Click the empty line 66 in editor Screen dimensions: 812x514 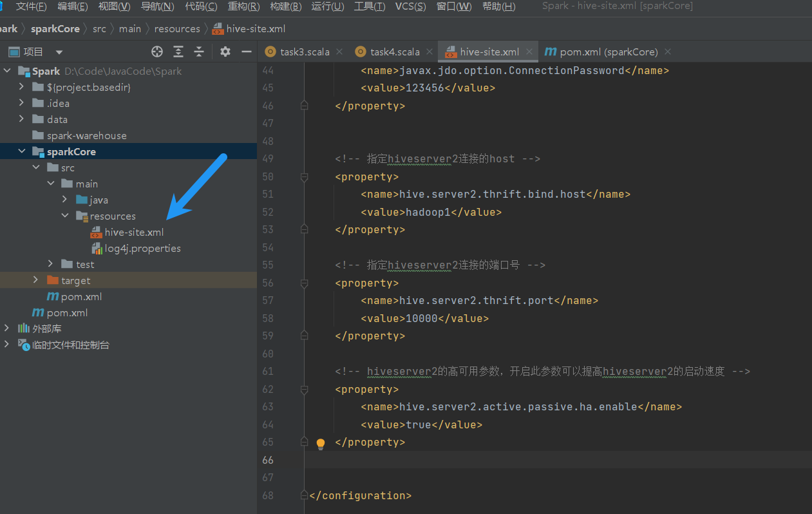[x=515, y=460]
